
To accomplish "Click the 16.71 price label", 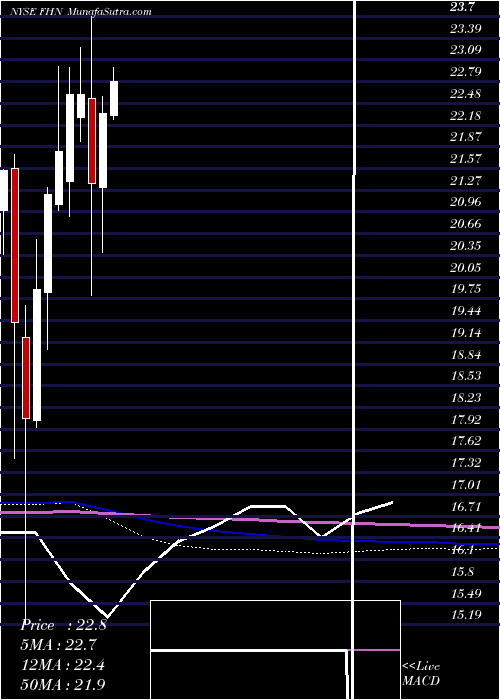I will (466, 507).
